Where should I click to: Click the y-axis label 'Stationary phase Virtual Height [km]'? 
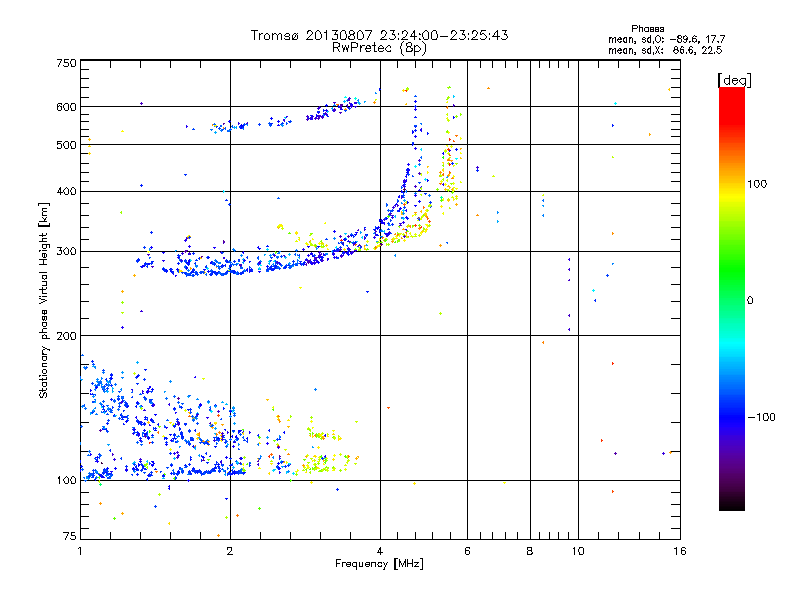point(43,300)
